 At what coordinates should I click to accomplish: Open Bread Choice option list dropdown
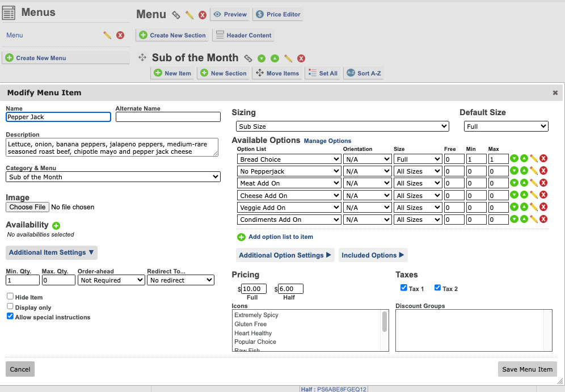(x=289, y=159)
